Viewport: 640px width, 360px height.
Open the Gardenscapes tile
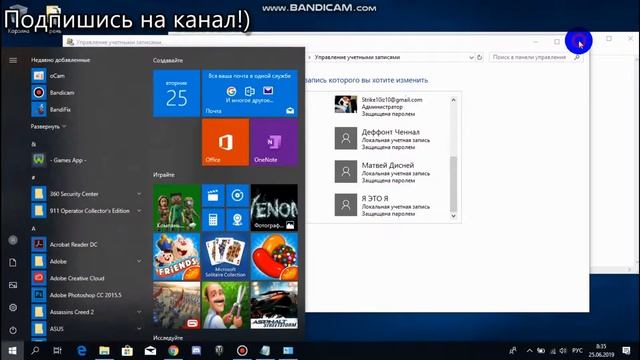(225, 305)
